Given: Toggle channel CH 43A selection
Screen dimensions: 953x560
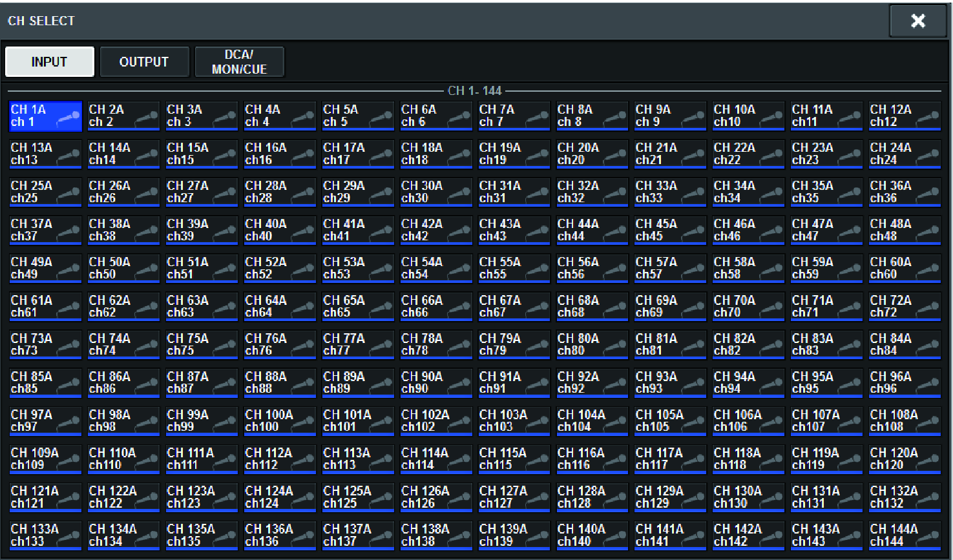Looking at the screenshot, I should (x=514, y=230).
